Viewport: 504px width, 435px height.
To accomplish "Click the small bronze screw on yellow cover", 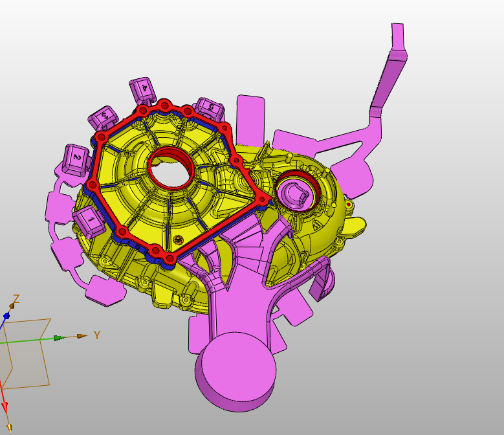I will pos(178,241).
